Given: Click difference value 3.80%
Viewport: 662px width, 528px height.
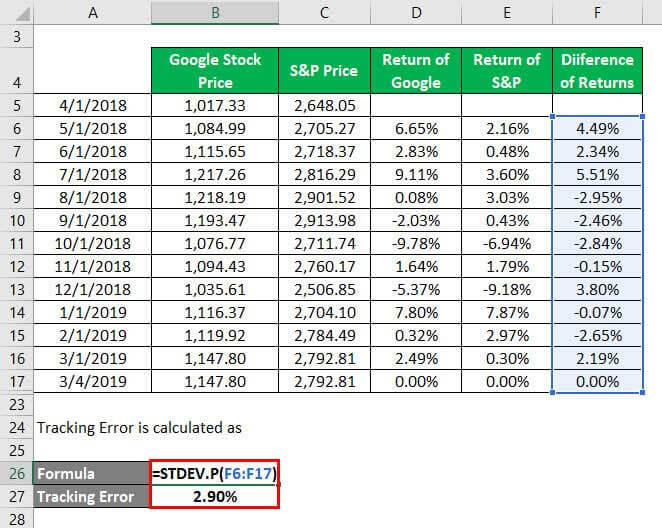Looking at the screenshot, I should pyautogui.click(x=597, y=290).
